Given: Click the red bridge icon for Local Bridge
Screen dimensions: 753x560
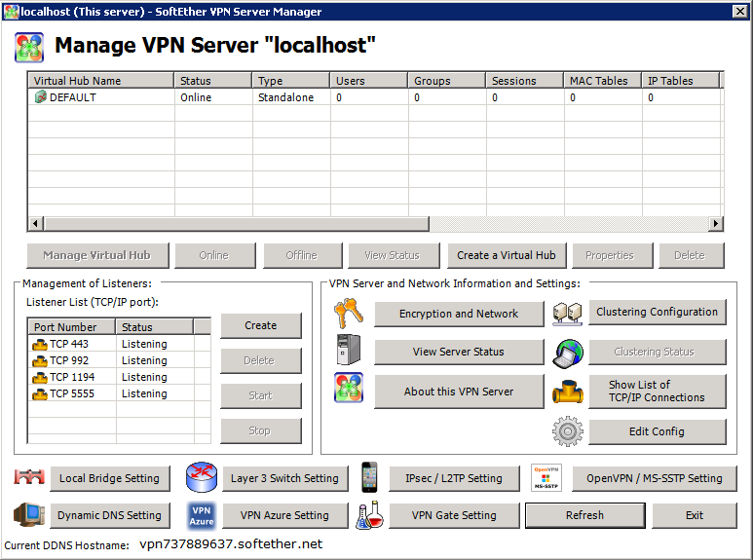Looking at the screenshot, I should pyautogui.click(x=29, y=477).
